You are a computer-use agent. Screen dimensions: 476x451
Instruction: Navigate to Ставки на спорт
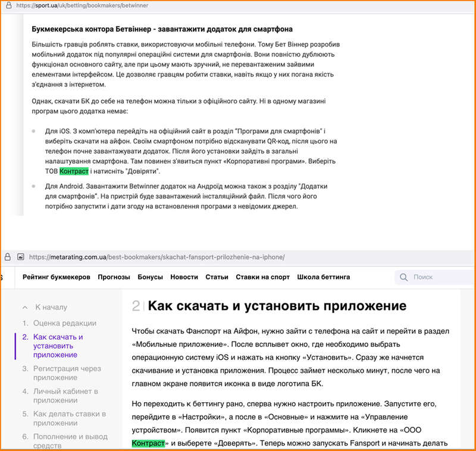pos(262,277)
